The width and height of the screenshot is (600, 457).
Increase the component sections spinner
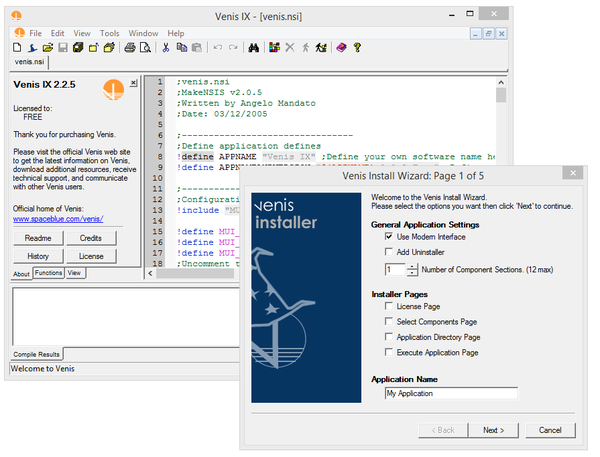click(412, 266)
